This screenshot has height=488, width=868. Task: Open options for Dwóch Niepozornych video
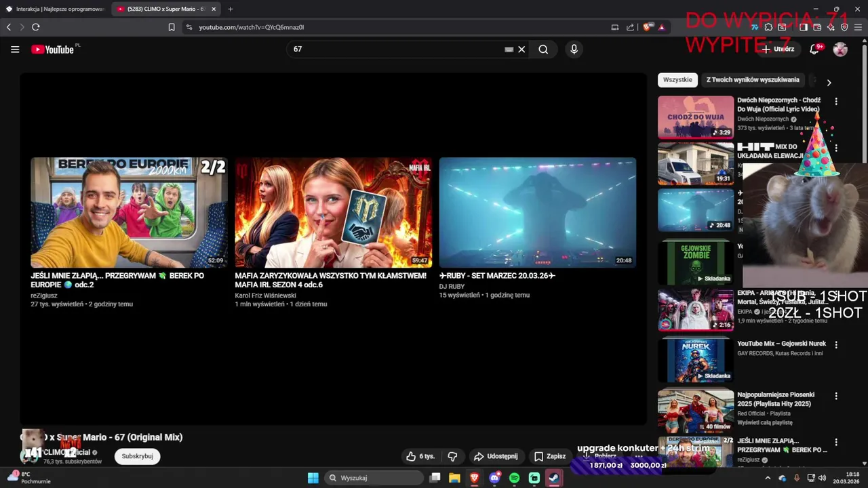(836, 101)
